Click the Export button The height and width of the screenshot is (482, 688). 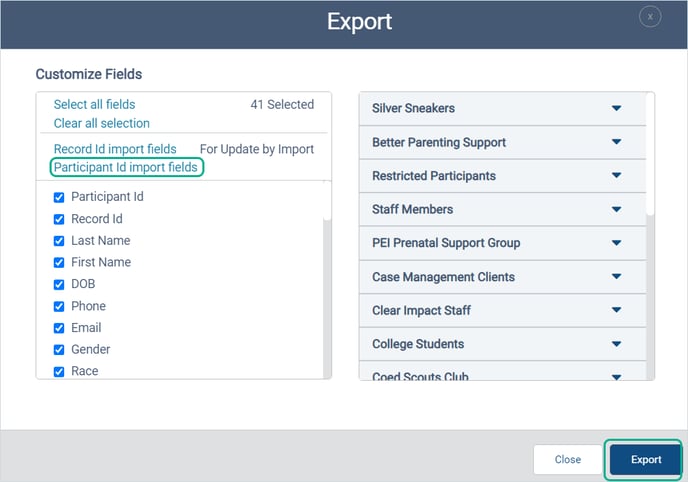click(x=645, y=459)
